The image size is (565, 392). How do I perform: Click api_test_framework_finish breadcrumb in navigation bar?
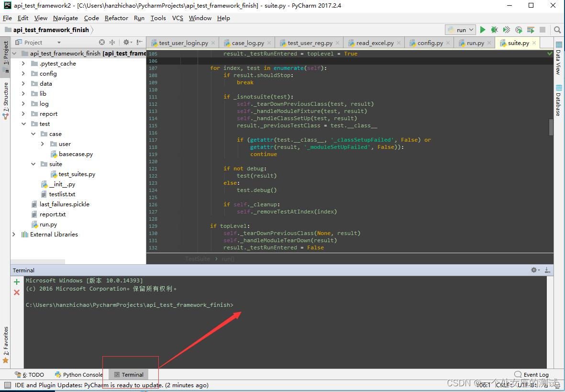point(51,30)
